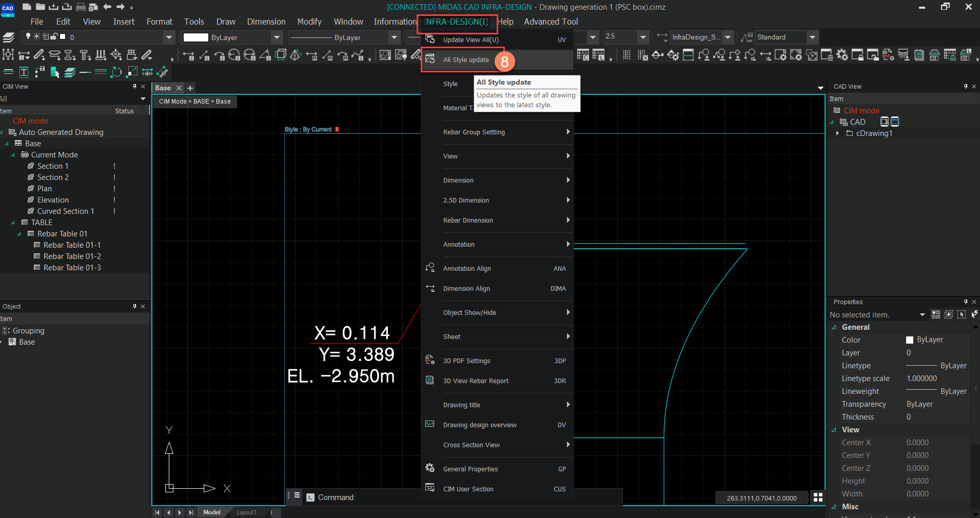
Task: Click the text I-beam framed icon
Action: pyautogui.click(x=24, y=72)
